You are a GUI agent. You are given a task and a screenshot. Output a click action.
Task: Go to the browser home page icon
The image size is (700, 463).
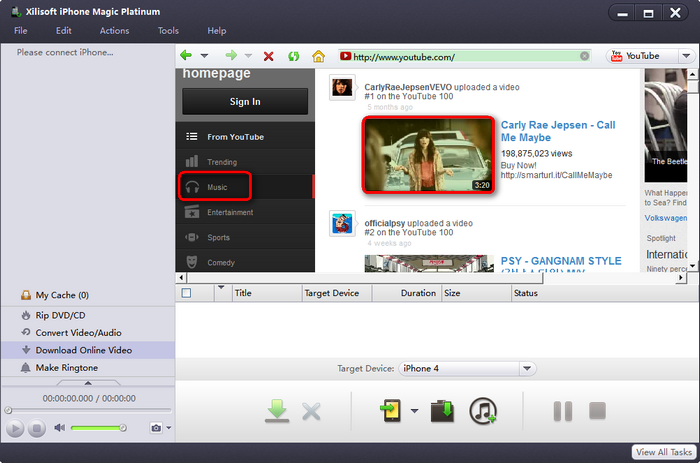point(318,56)
